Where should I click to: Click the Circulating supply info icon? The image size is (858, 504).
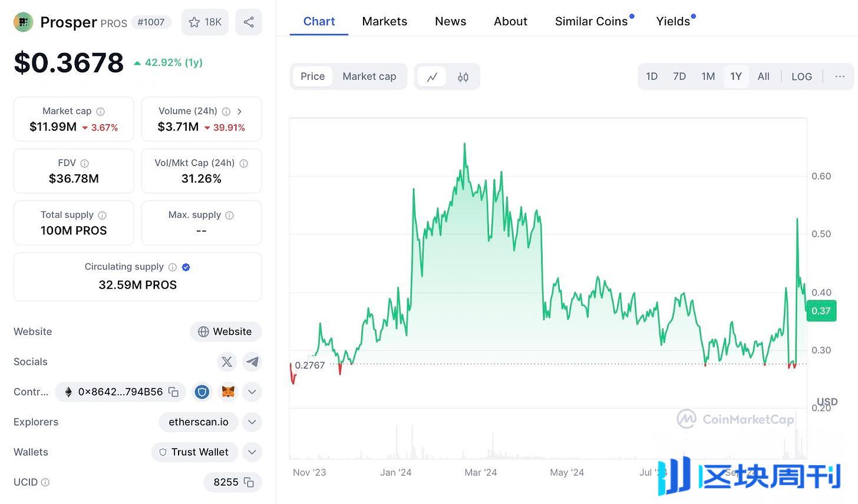[x=173, y=267]
